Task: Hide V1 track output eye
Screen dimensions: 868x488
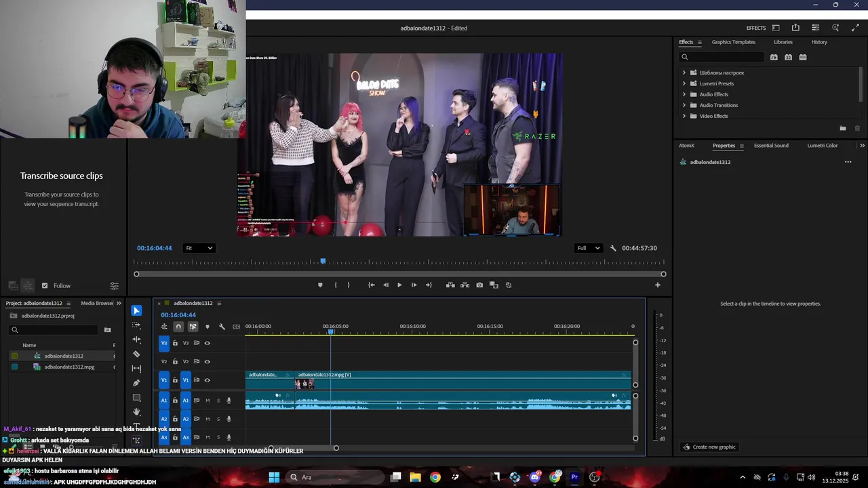Action: coord(208,380)
